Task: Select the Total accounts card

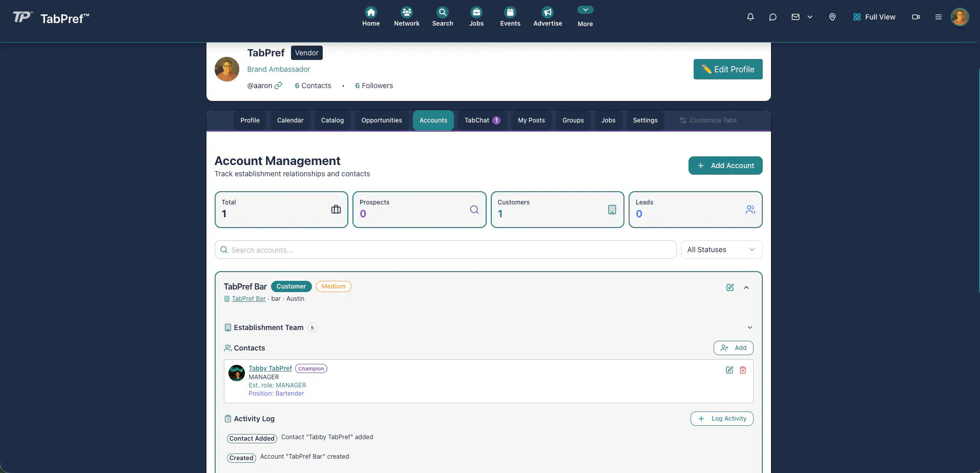Action: pos(281,210)
